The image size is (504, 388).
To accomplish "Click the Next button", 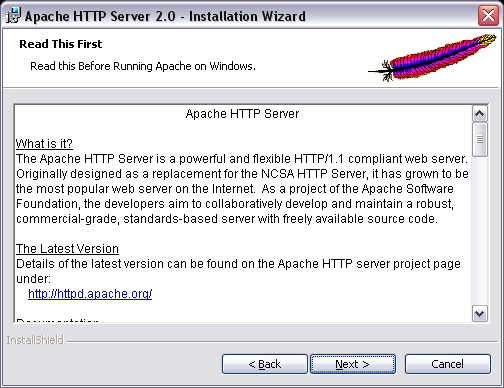I will (x=353, y=364).
